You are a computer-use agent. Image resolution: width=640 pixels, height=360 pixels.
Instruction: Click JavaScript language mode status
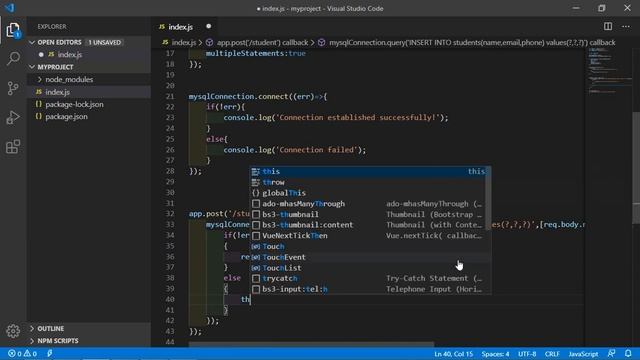point(583,354)
